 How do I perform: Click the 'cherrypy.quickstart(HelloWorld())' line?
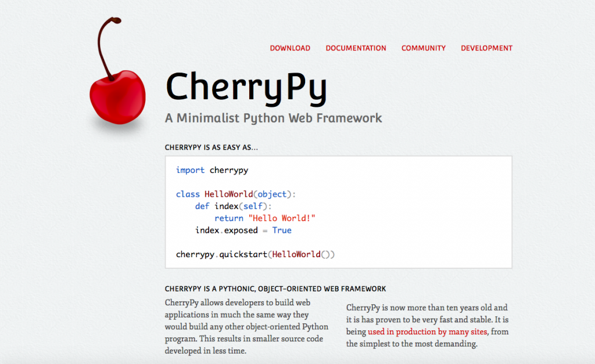(255, 254)
